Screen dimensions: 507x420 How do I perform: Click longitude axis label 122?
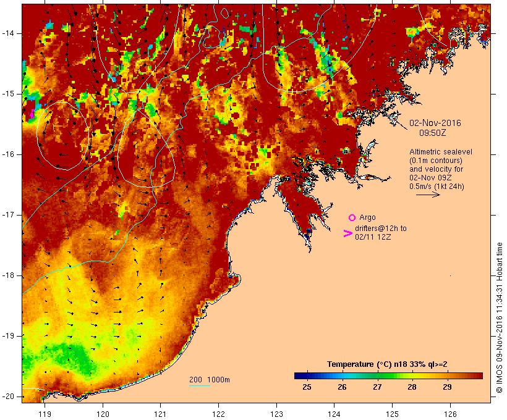pyautogui.click(x=219, y=414)
